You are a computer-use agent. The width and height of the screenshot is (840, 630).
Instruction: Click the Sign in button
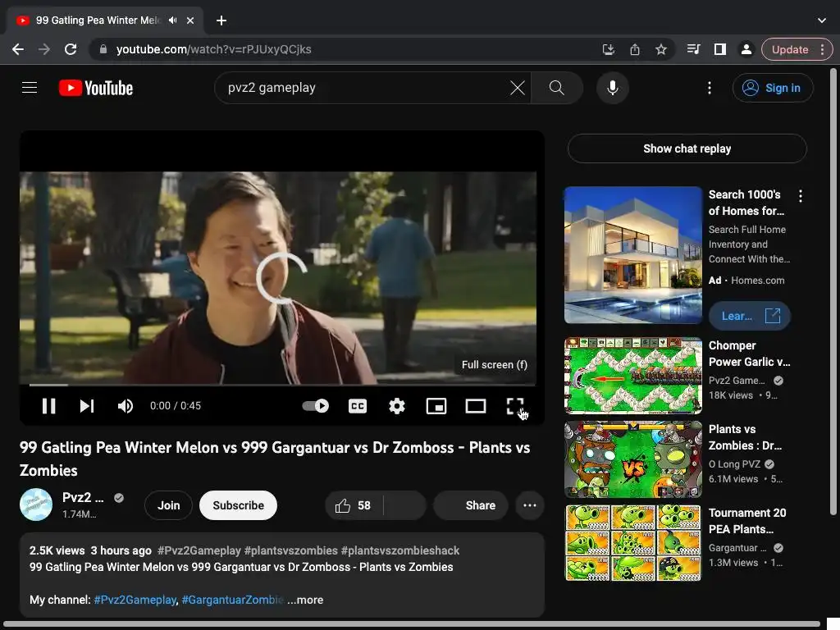(773, 87)
